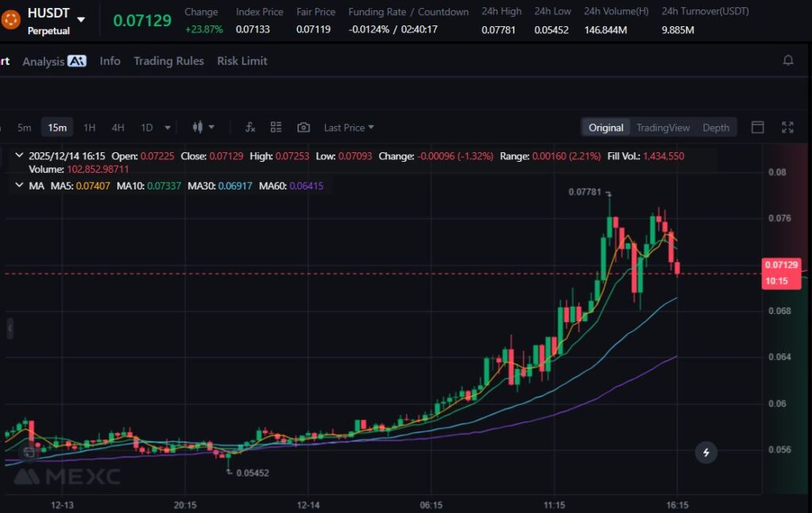Open the Trading Rules tab

click(x=168, y=61)
